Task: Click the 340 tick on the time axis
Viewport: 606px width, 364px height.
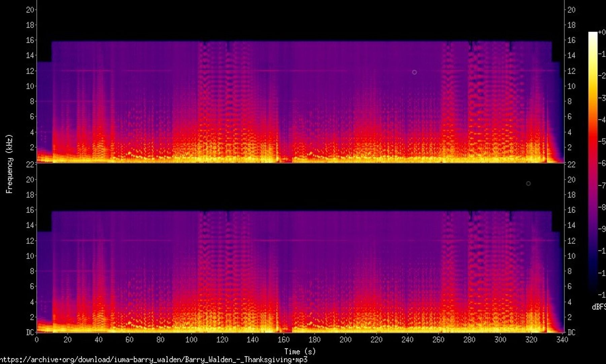Action: click(562, 340)
